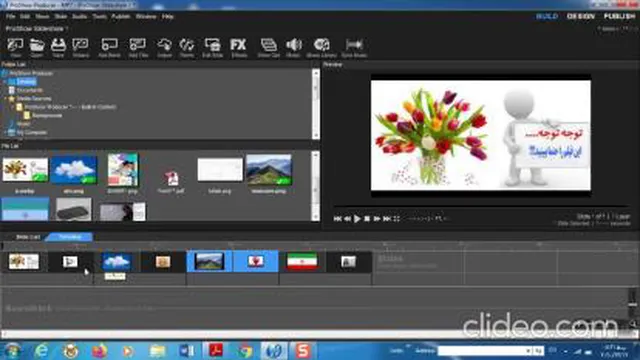Open the Show menu

click(x=42, y=17)
